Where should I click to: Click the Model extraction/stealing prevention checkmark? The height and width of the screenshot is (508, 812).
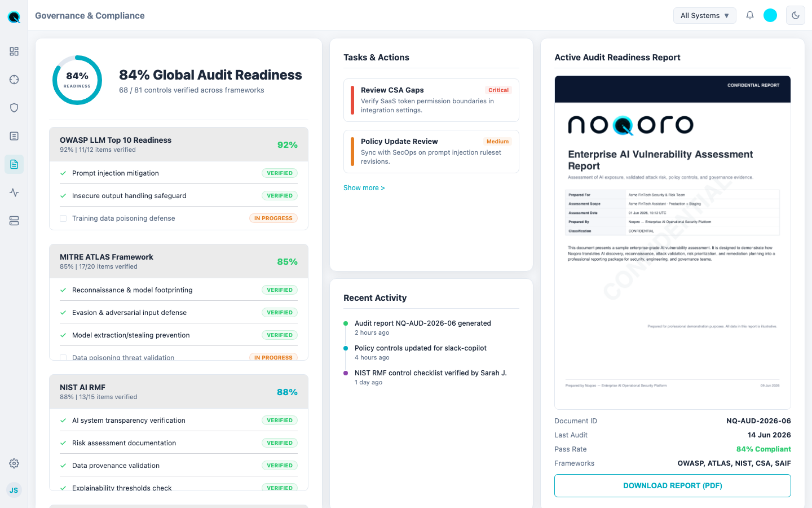click(x=63, y=335)
